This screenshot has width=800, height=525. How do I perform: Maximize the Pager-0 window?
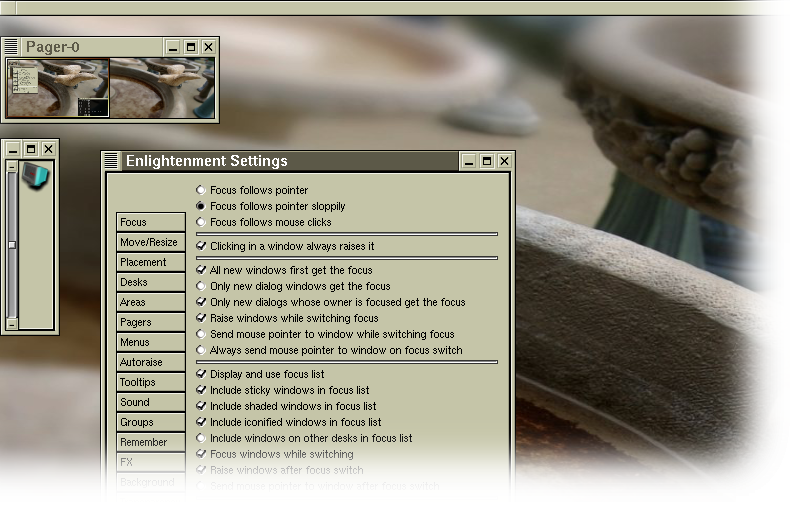191,47
